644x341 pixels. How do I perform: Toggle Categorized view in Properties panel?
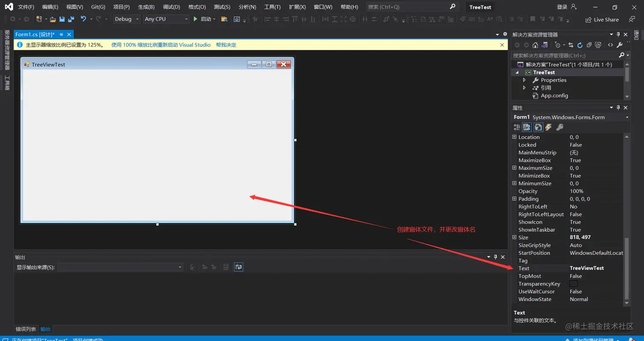pos(517,127)
